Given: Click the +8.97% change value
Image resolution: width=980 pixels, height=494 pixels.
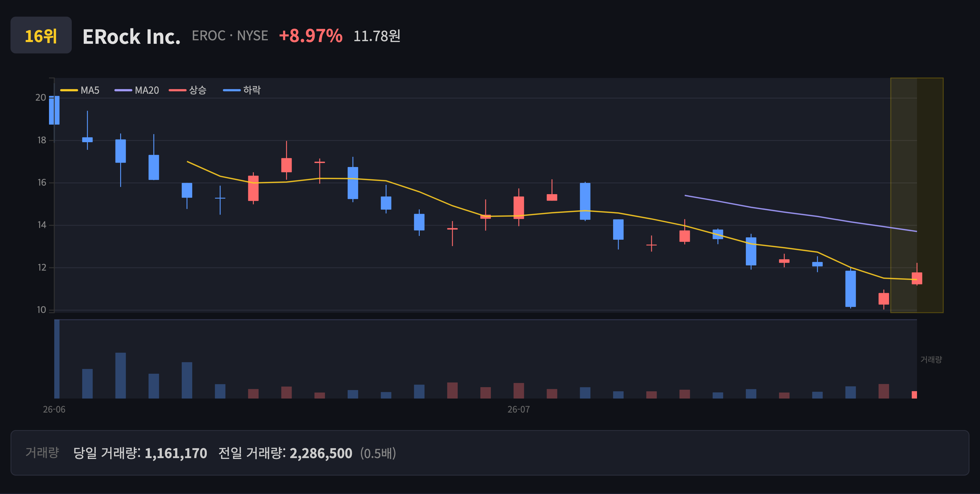Looking at the screenshot, I should coord(310,36).
